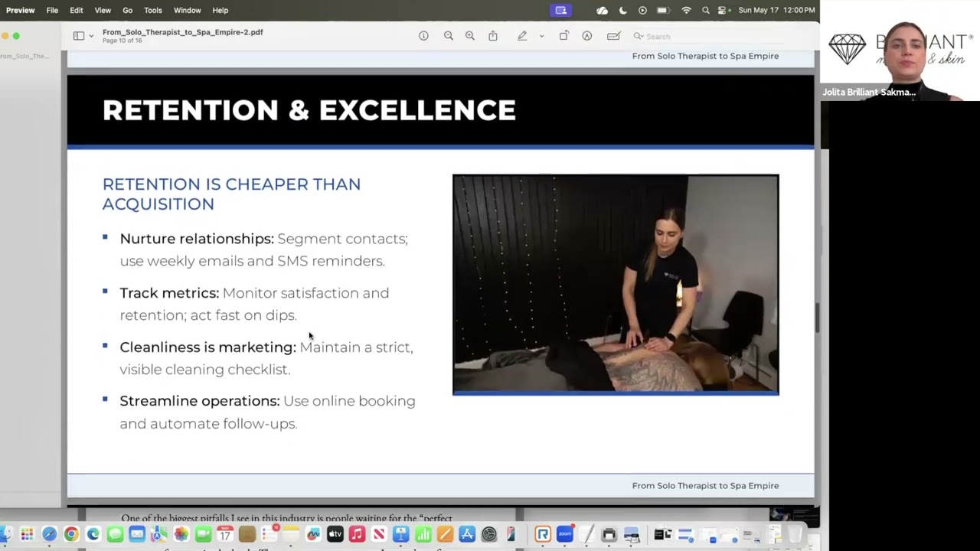Open the form filling toolbar icon
The width and height of the screenshot is (980, 551).
(613, 36)
